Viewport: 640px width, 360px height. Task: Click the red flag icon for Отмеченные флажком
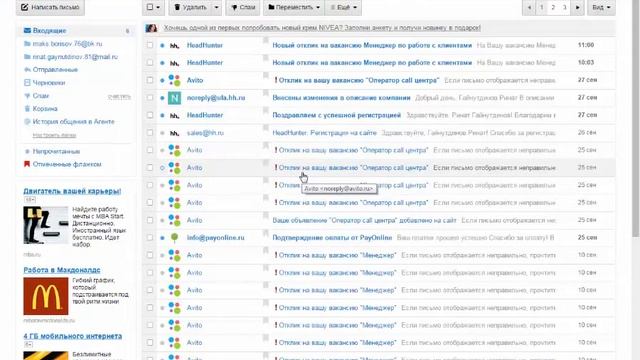[27, 164]
